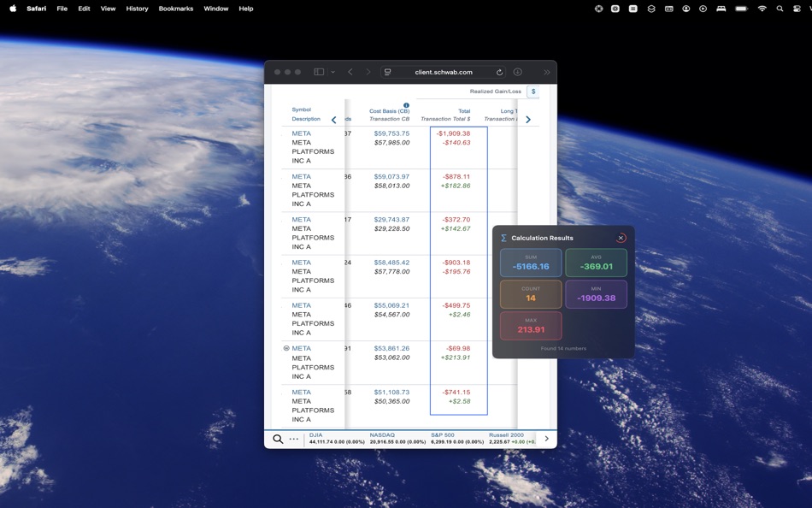The image size is (812, 508).
Task: Select the $57,985.00 transaction CB value
Action: point(391,143)
